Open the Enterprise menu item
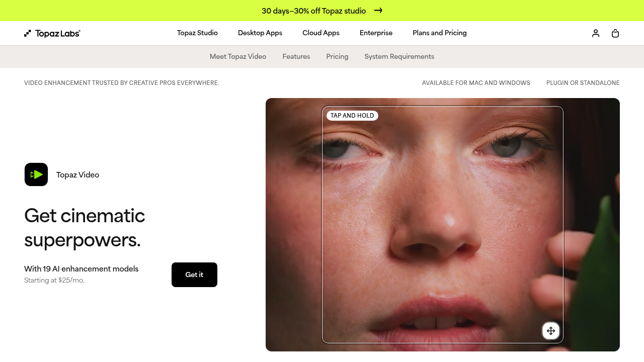The height and width of the screenshot is (362, 644). 376,33
